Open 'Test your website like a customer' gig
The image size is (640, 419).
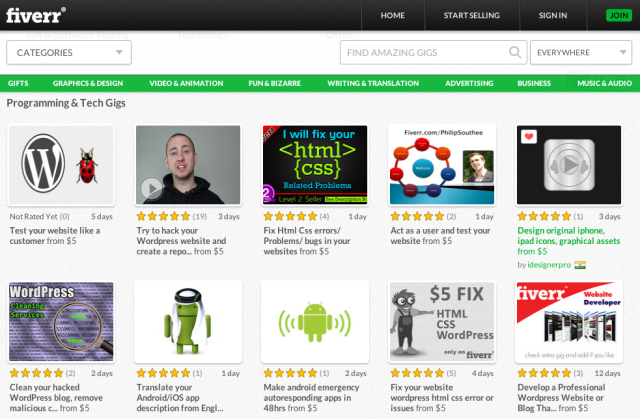pos(55,235)
